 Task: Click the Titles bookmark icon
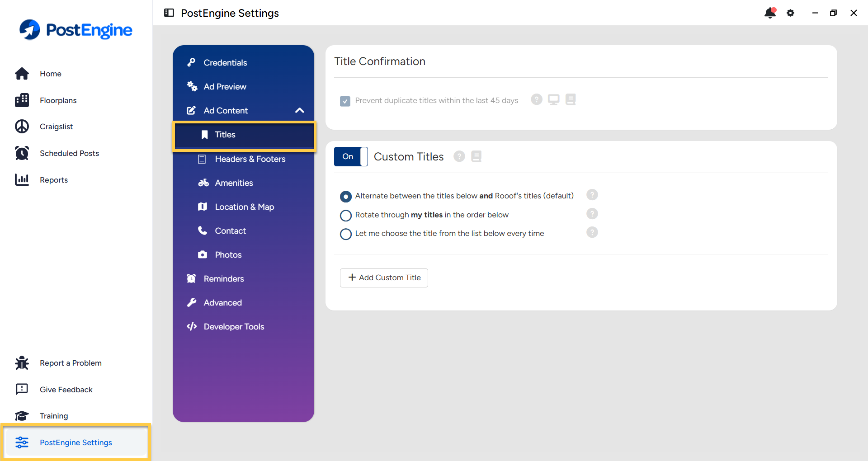coord(204,135)
